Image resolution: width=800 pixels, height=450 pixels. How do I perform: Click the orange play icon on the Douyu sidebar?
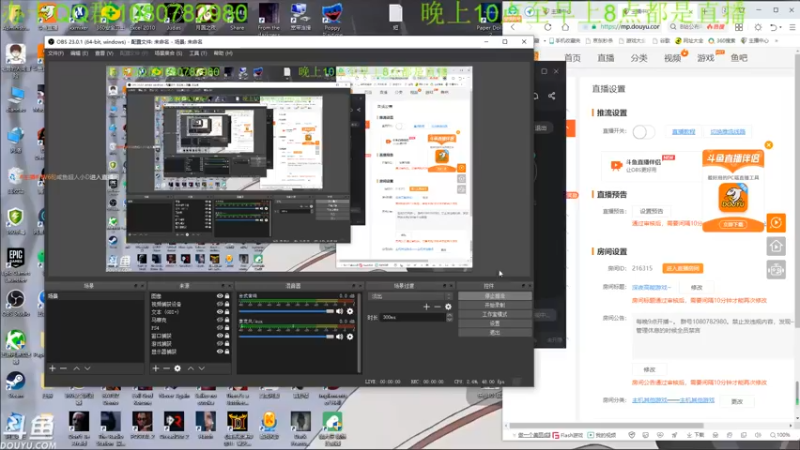(776, 222)
